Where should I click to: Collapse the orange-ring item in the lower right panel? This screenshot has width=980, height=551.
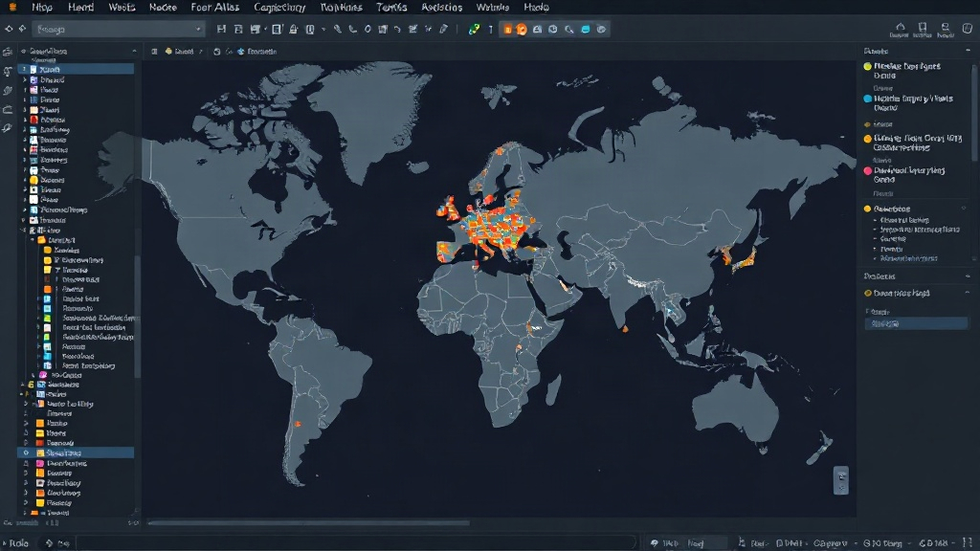tap(967, 293)
